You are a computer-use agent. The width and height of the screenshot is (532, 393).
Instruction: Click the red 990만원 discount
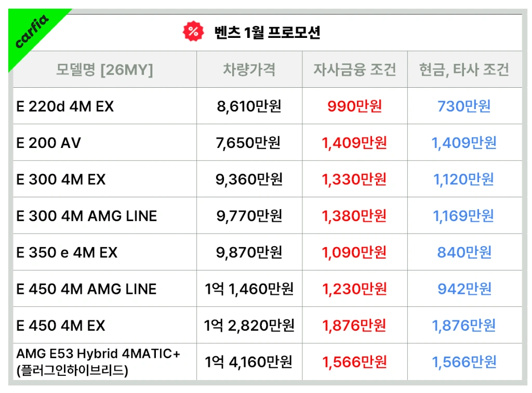[354, 106]
